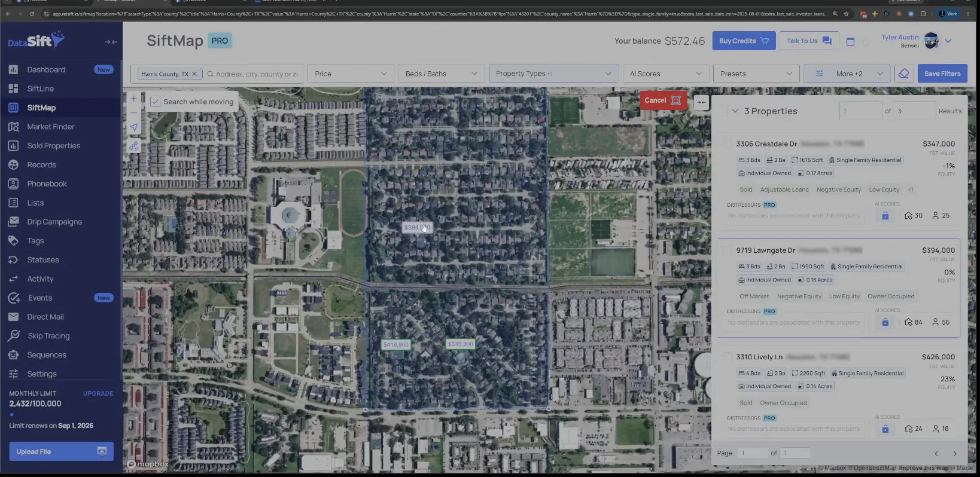This screenshot has height=477, width=980.
Task: Open the More +2 filters dropdown
Action: 847,74
